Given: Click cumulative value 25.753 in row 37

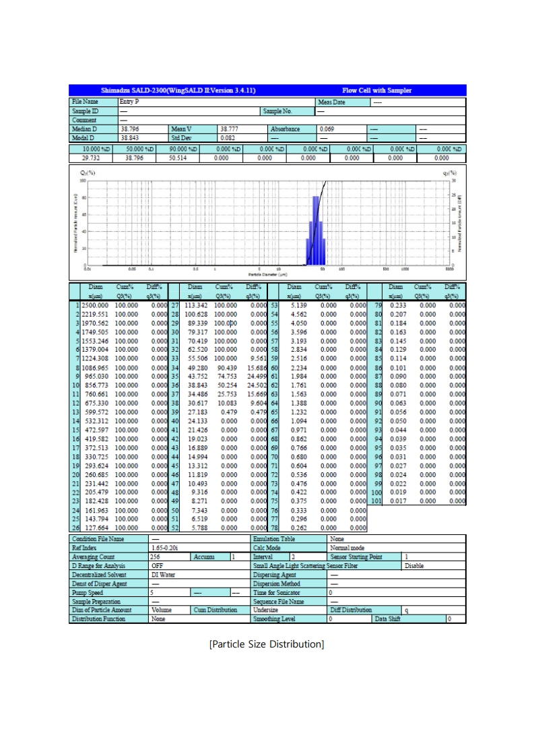Looking at the screenshot, I should [228, 394].
